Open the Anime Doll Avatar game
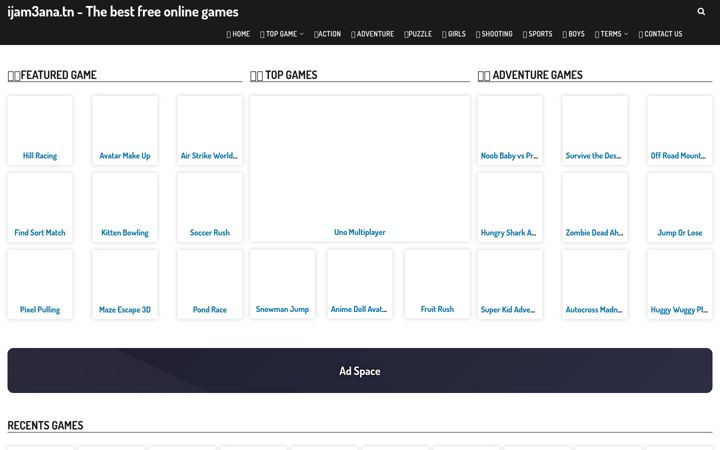 (x=360, y=284)
